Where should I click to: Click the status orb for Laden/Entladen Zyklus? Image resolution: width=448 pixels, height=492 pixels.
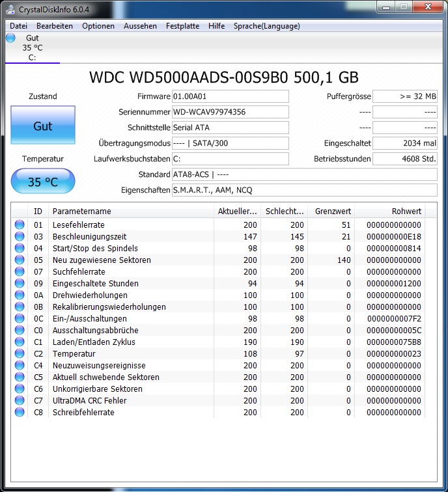pyautogui.click(x=20, y=342)
